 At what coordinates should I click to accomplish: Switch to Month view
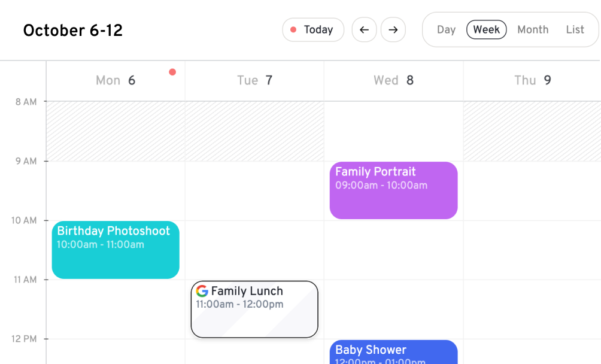pyautogui.click(x=532, y=29)
